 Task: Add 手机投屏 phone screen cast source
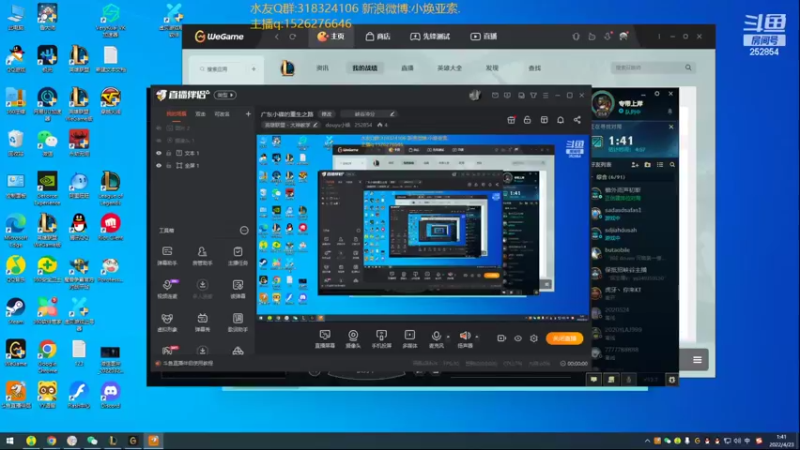coord(381,339)
